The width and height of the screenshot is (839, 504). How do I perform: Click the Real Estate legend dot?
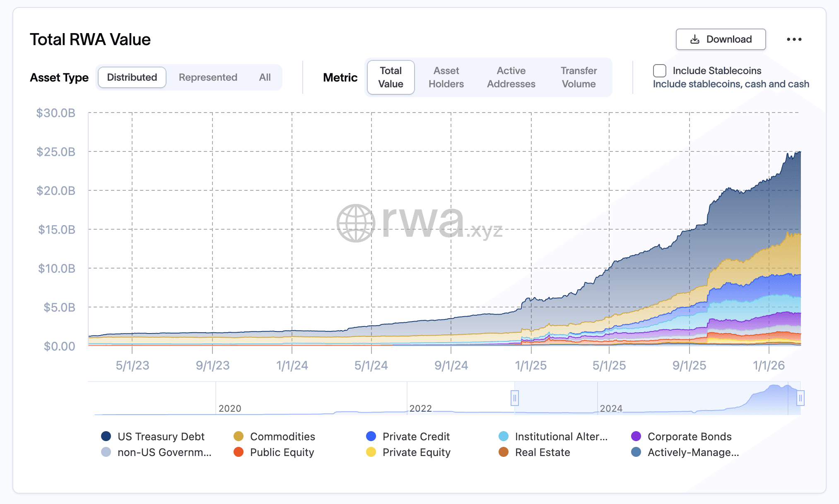[504, 452]
